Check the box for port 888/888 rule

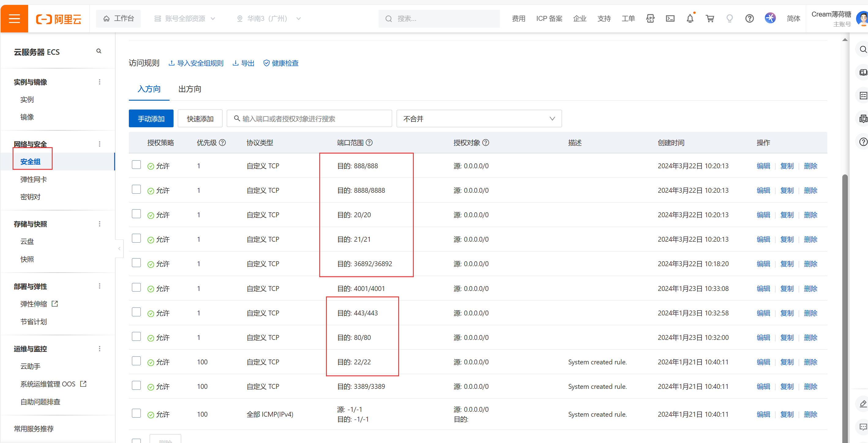click(136, 165)
